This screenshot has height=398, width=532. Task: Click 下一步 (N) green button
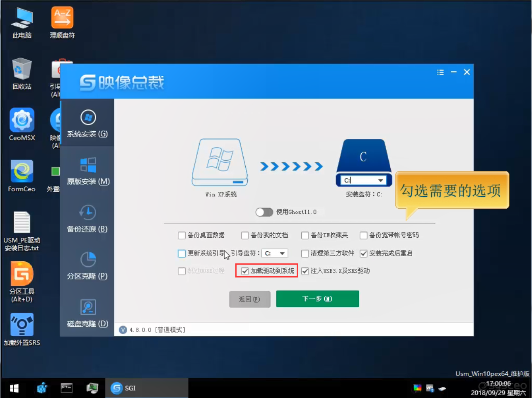point(317,299)
